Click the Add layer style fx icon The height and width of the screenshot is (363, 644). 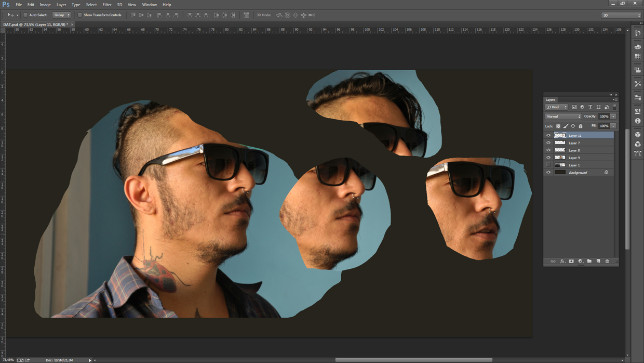coord(562,262)
